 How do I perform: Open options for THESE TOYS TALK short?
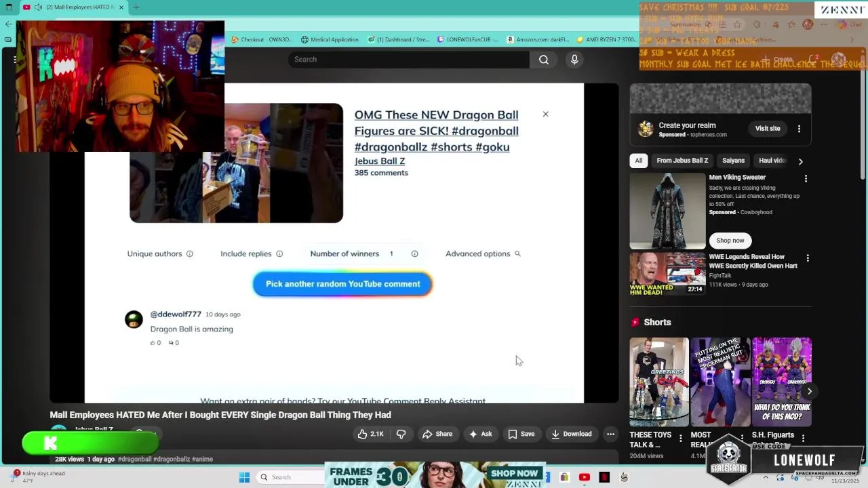coord(681,439)
